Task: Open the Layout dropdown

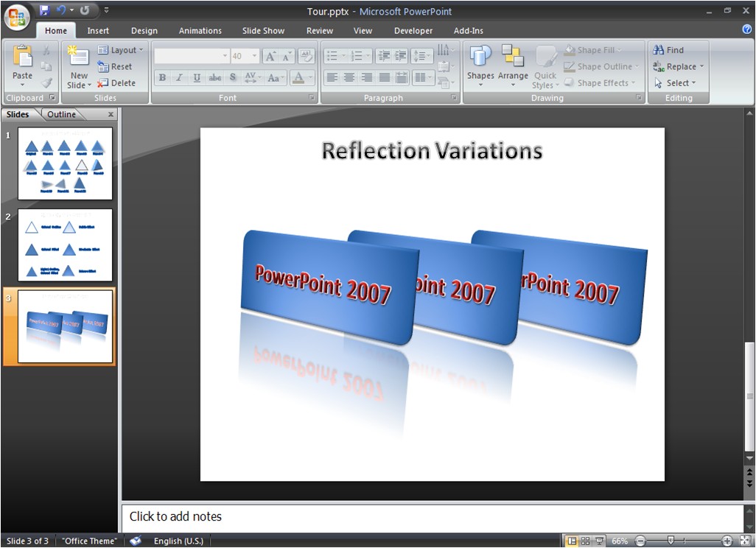Action: (121, 50)
